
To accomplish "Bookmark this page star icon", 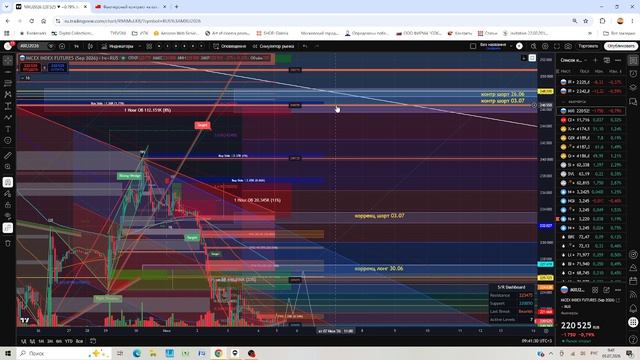I will point(586,21).
